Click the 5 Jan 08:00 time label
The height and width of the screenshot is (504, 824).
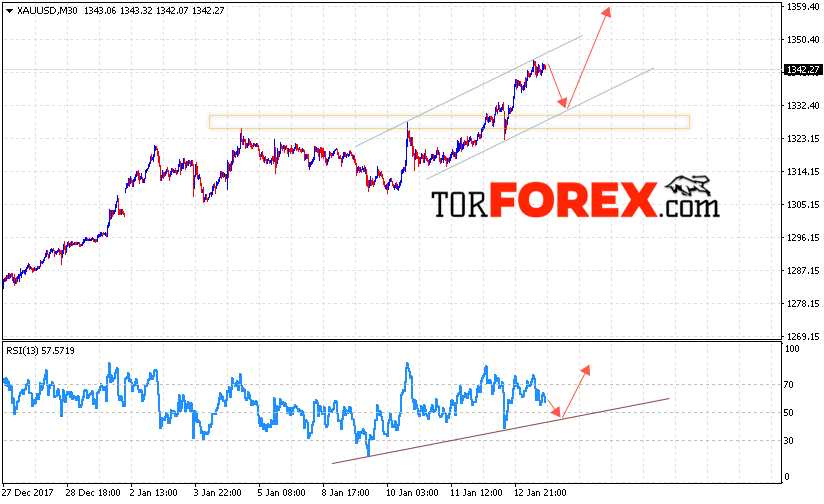(x=282, y=493)
